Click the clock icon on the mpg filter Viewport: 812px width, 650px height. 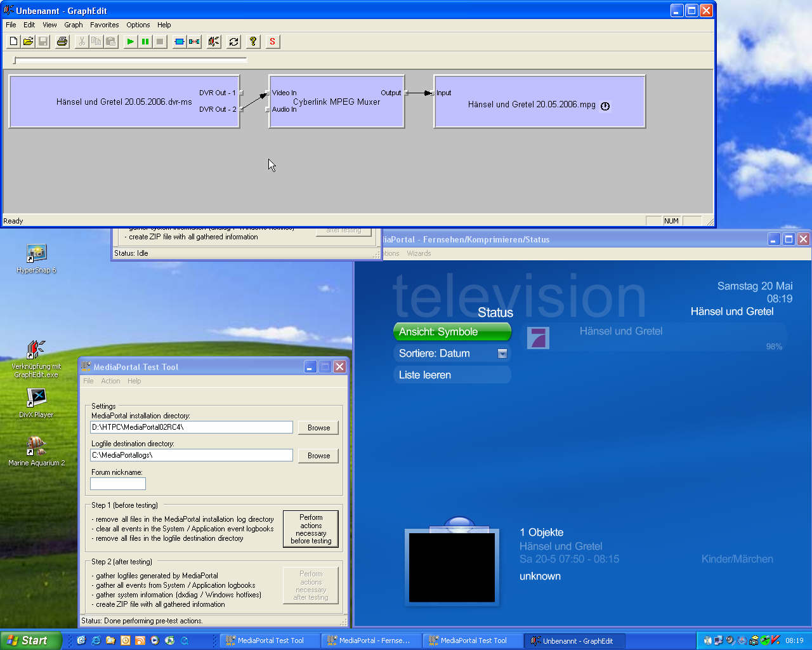point(605,106)
